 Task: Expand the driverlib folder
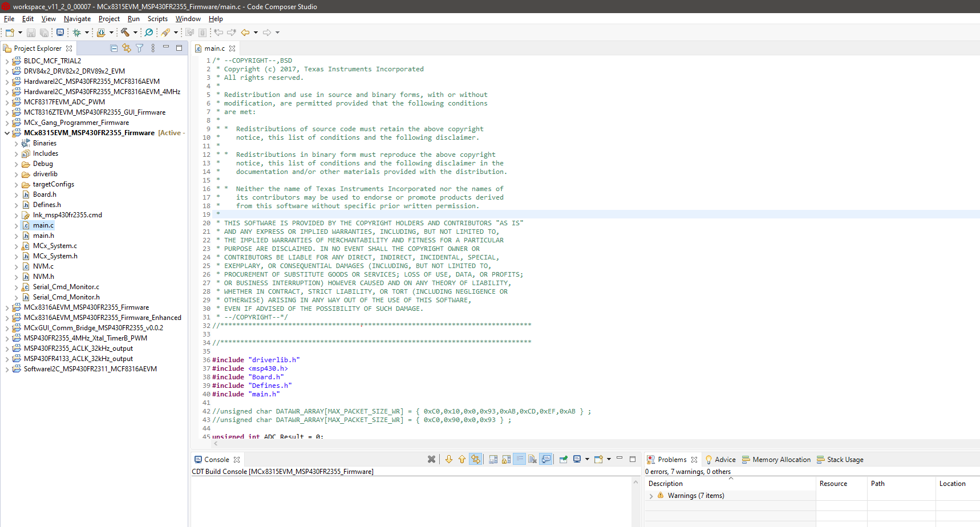click(x=16, y=175)
